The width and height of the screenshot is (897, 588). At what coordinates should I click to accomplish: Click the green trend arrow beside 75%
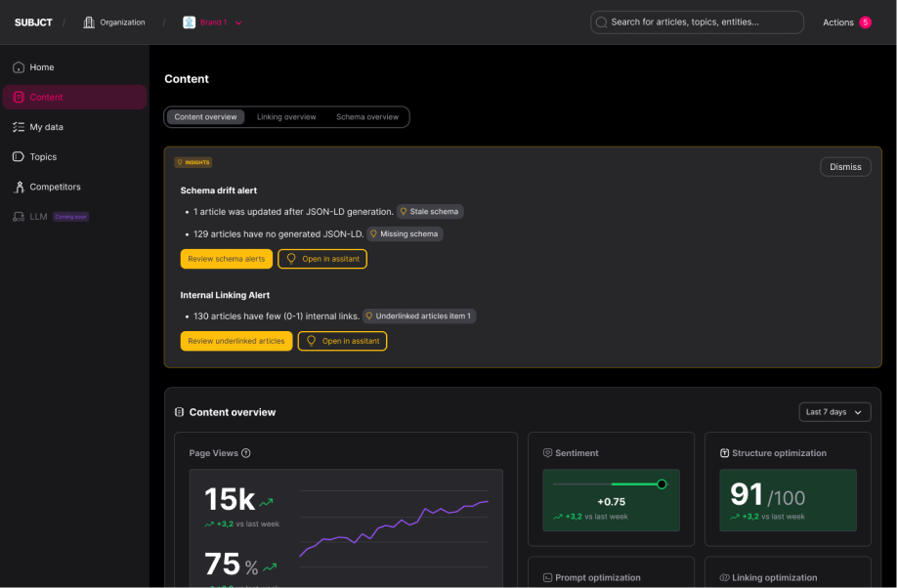tap(270, 567)
